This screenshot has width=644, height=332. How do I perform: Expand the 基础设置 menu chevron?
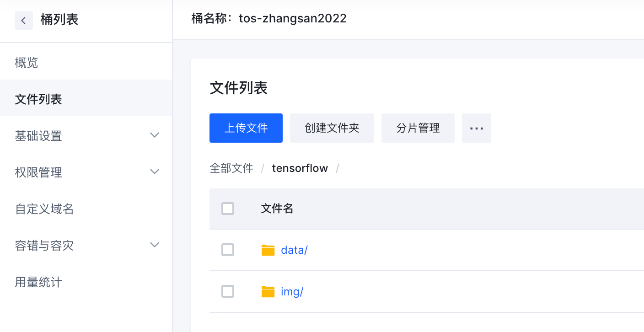click(155, 135)
